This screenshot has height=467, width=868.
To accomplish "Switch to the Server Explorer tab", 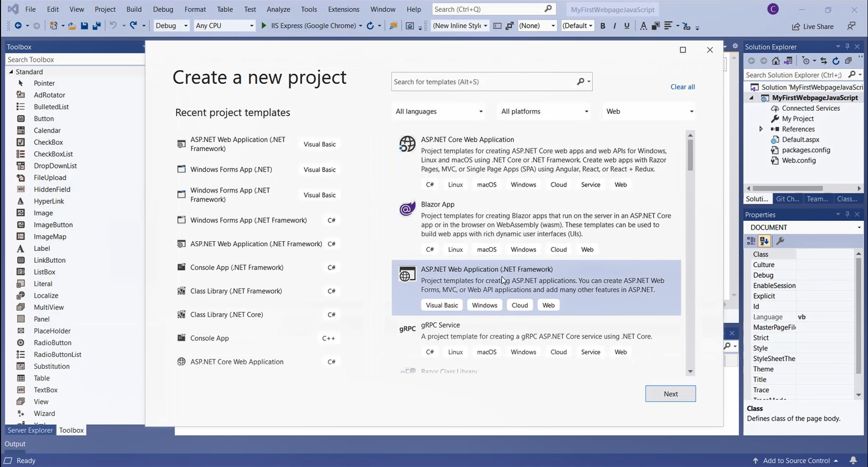I will tap(30, 430).
